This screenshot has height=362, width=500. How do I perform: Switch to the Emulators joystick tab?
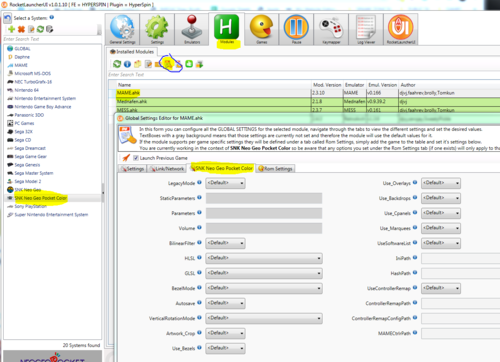point(192,29)
